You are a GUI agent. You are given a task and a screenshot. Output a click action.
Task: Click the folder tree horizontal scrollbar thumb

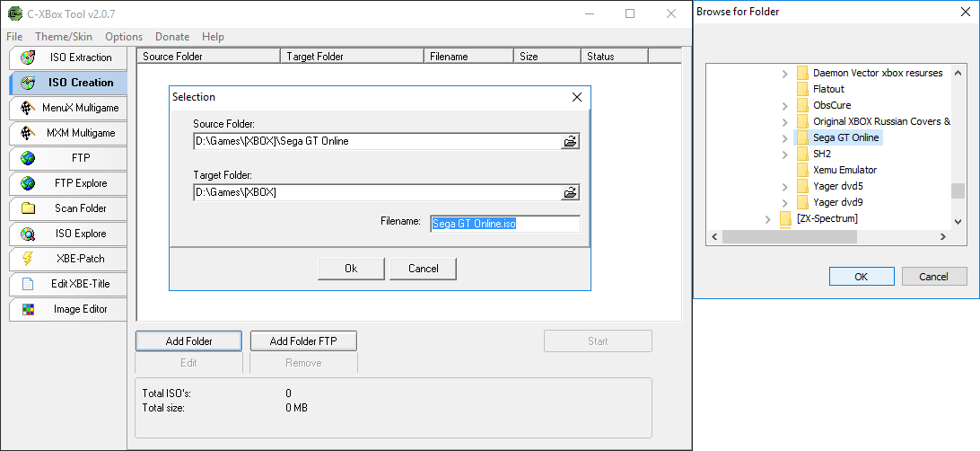tap(790, 237)
